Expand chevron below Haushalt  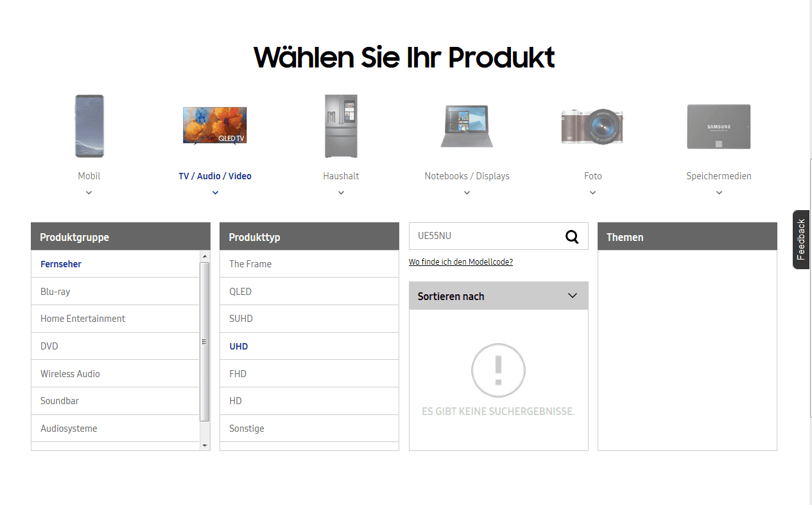[x=341, y=193]
